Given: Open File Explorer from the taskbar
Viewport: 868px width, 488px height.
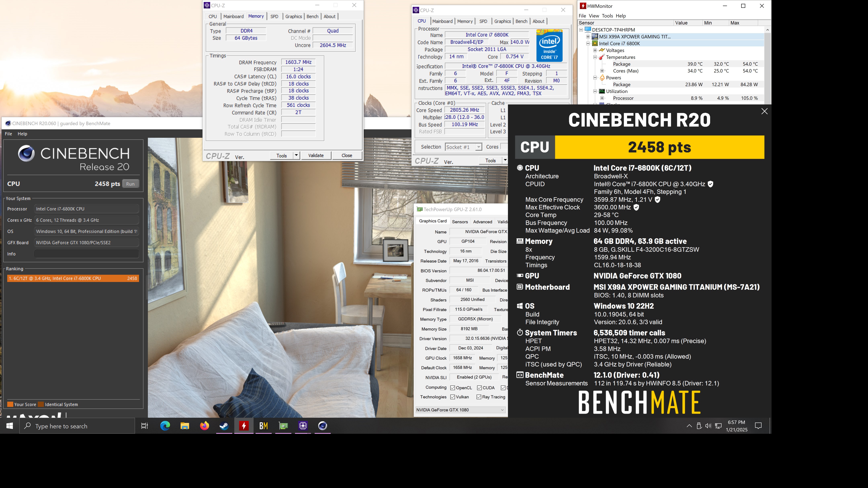Looking at the screenshot, I should [x=185, y=426].
